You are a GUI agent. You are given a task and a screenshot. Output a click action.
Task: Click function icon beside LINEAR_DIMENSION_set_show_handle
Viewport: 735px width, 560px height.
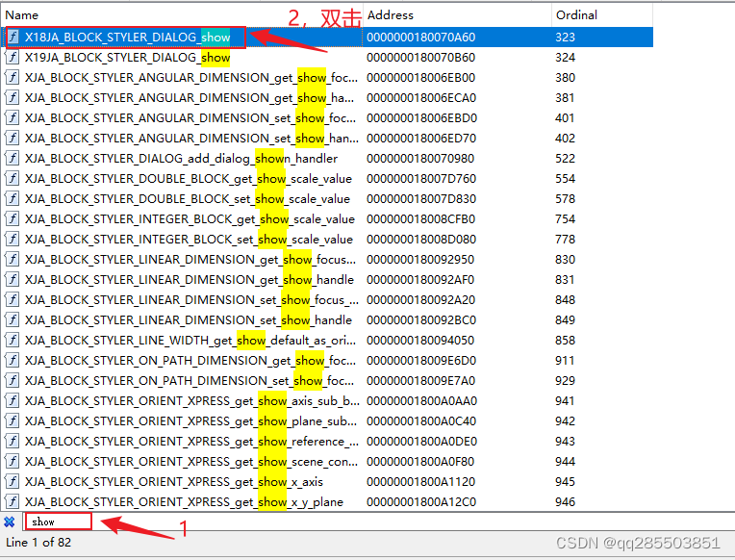[13, 319]
